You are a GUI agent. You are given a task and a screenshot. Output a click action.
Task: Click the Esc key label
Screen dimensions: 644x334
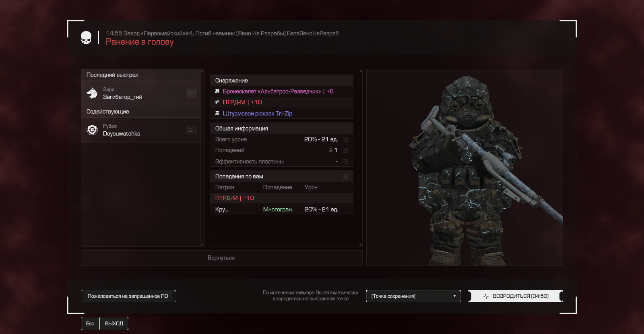click(x=90, y=324)
